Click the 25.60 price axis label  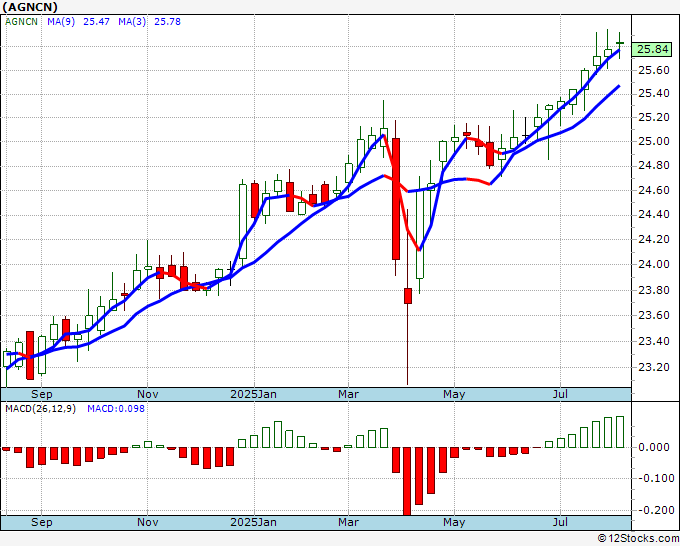654,70
